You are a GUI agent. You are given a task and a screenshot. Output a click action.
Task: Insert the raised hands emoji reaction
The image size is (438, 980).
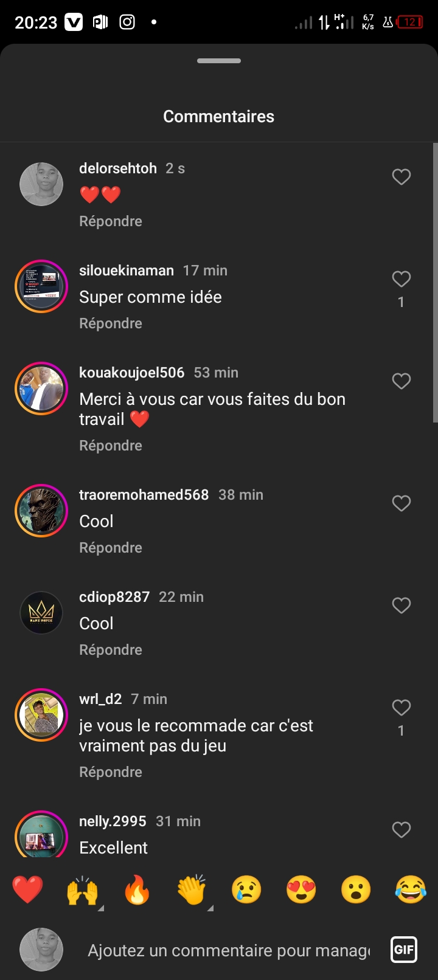tap(82, 890)
